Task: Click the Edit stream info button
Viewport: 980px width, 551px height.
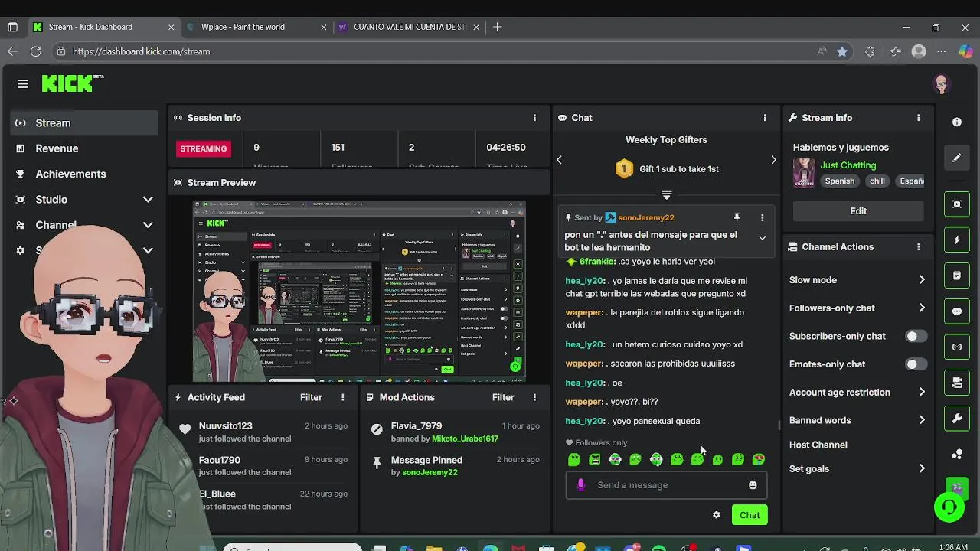Action: point(858,211)
